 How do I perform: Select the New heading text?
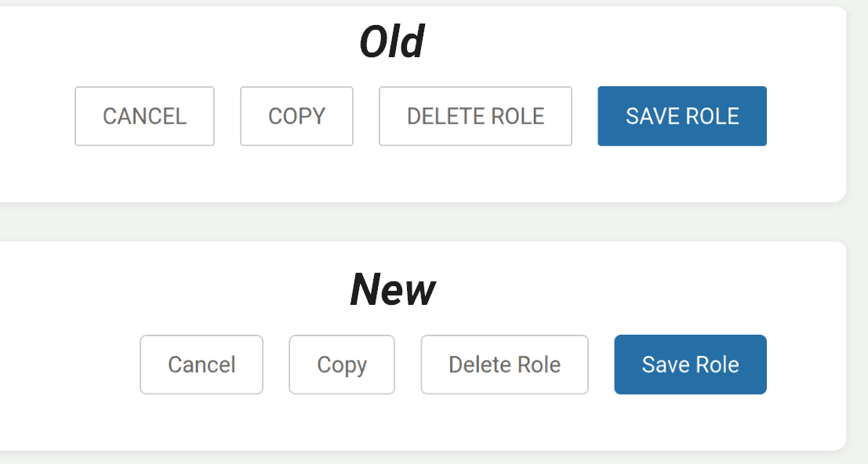pos(392,290)
